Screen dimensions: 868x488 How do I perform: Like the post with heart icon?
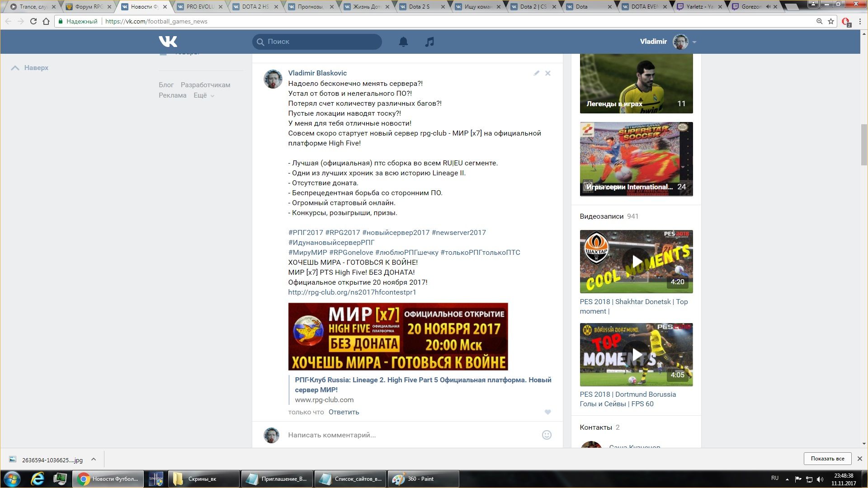[547, 412]
